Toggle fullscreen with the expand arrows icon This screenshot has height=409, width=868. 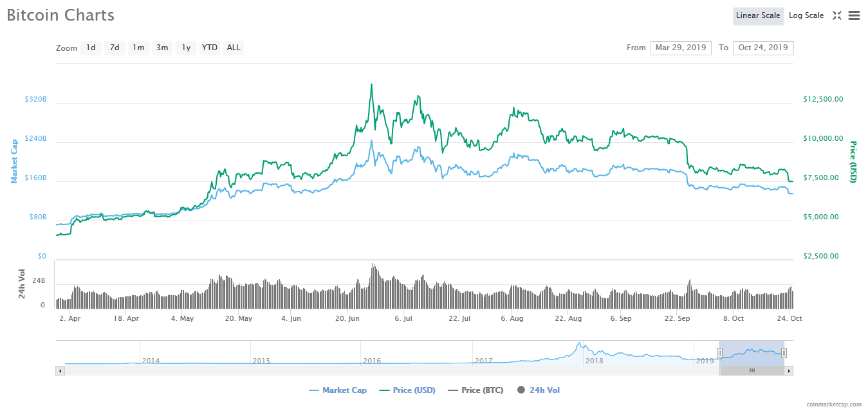(837, 15)
